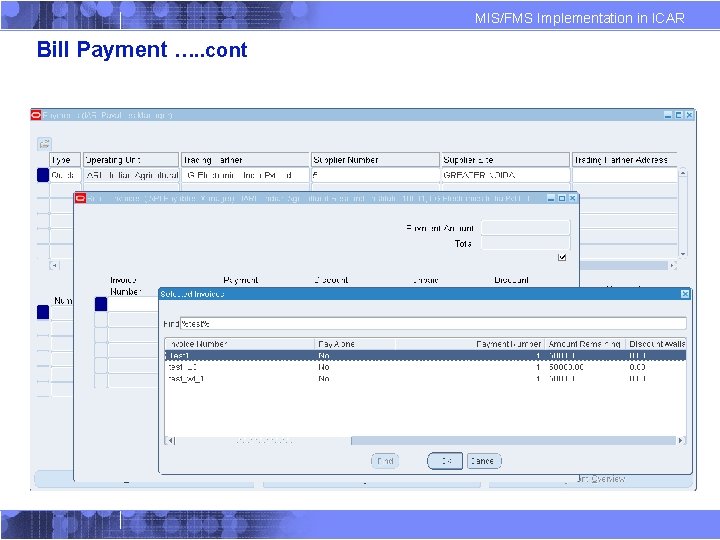
Task: Click the Discount Available column header
Action: click(x=656, y=344)
